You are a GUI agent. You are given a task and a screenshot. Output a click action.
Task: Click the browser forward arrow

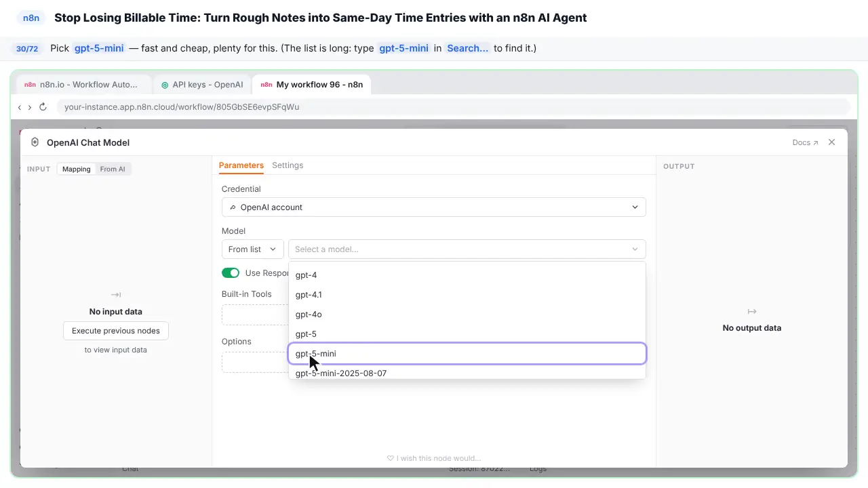pos(29,107)
